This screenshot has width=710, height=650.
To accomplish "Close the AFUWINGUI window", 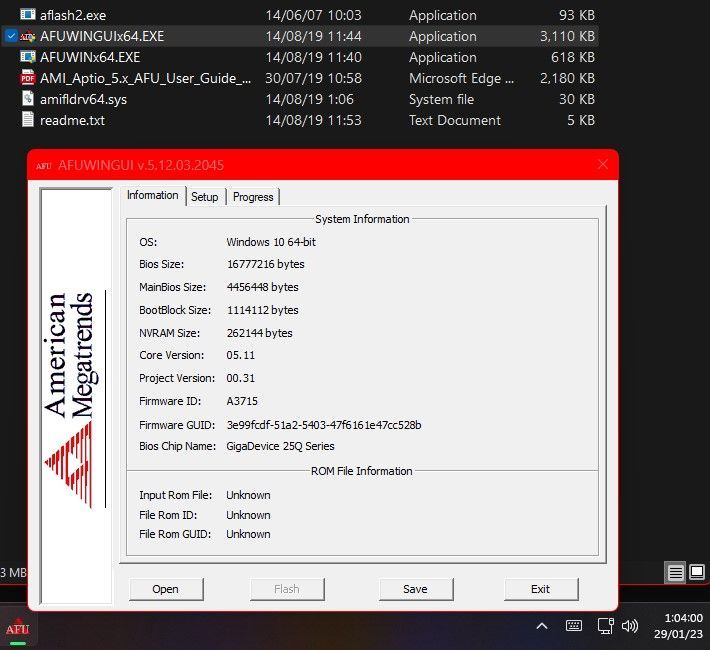I will point(603,164).
